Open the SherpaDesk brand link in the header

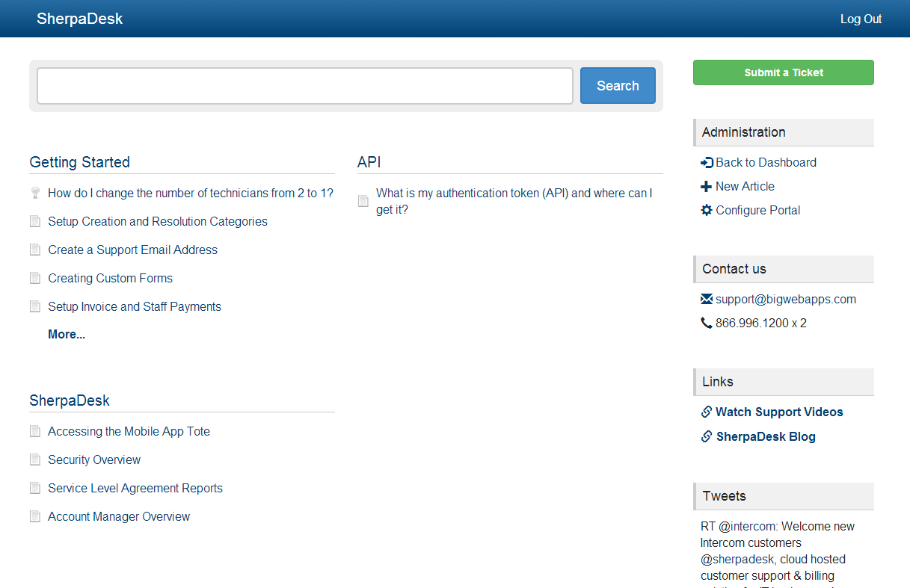[79, 19]
